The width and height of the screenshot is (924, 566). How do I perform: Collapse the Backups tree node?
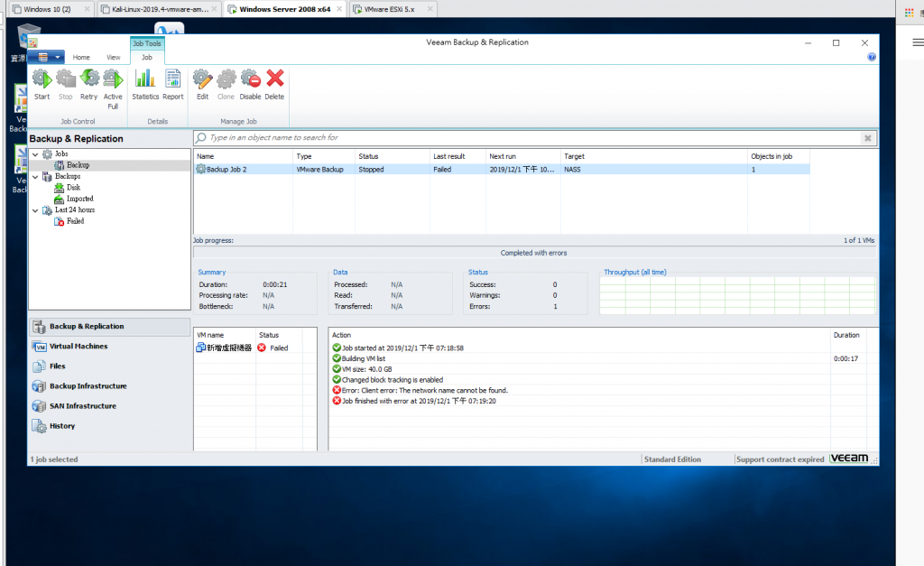click(x=35, y=176)
